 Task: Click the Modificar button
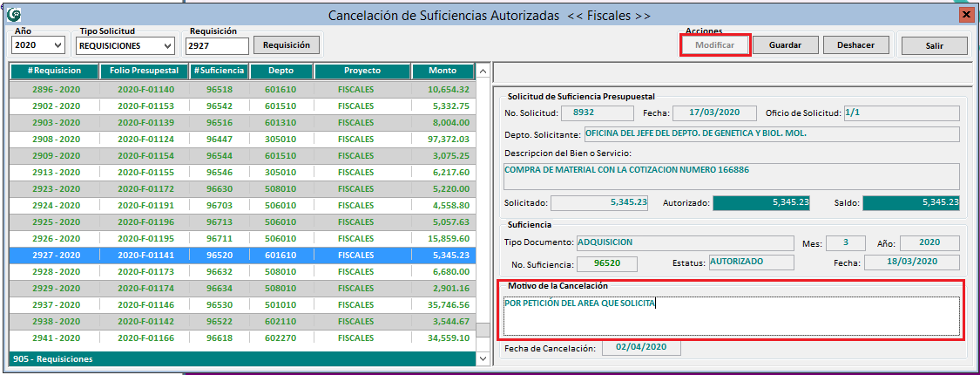coord(713,44)
